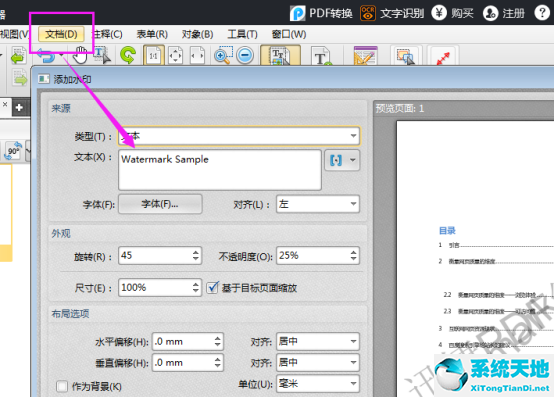Click the 不透明度 opacity 25% field
The image size is (554, 397).
pyautogui.click(x=312, y=255)
